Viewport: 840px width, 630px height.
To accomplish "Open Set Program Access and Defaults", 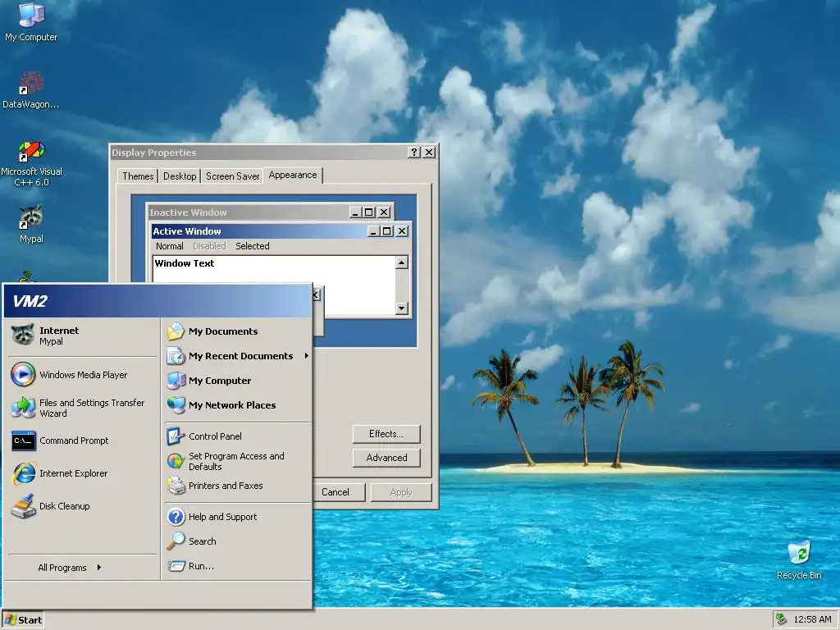I will coord(237,461).
